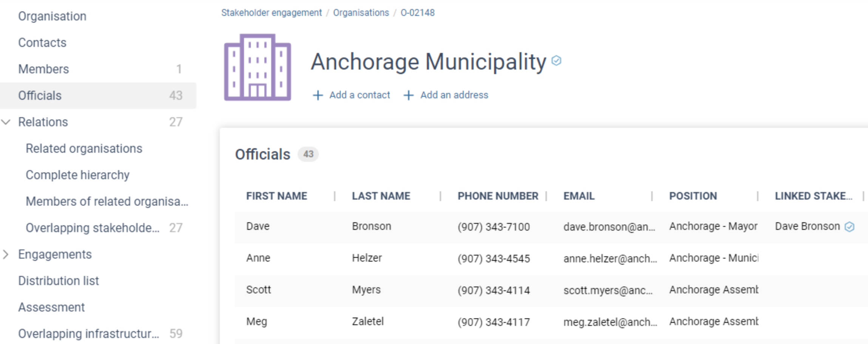The image size is (868, 344).
Task: Select the Anne Helzer table row
Action: click(551, 258)
